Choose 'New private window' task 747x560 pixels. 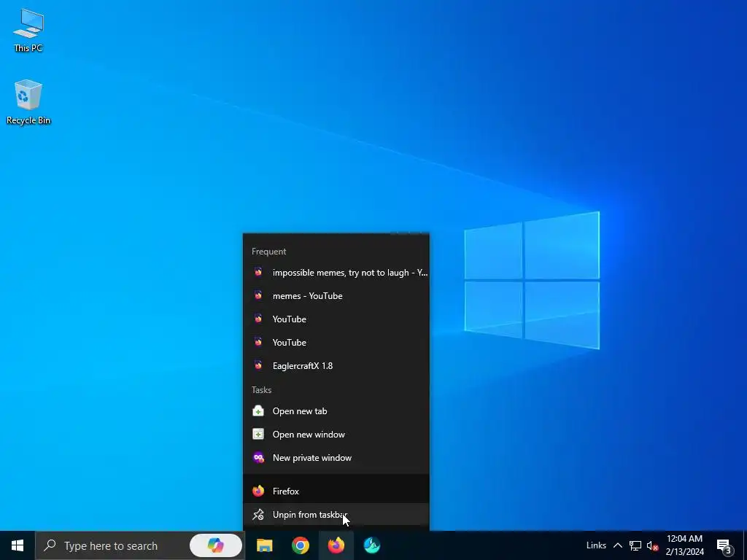(336, 458)
